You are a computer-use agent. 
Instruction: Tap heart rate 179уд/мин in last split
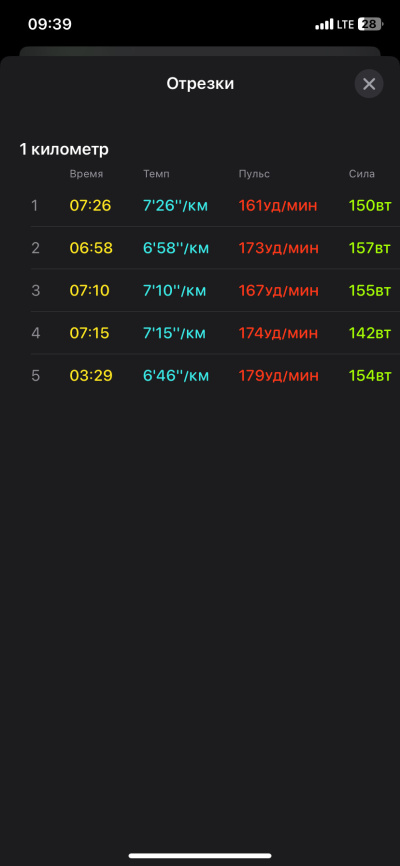(x=278, y=376)
